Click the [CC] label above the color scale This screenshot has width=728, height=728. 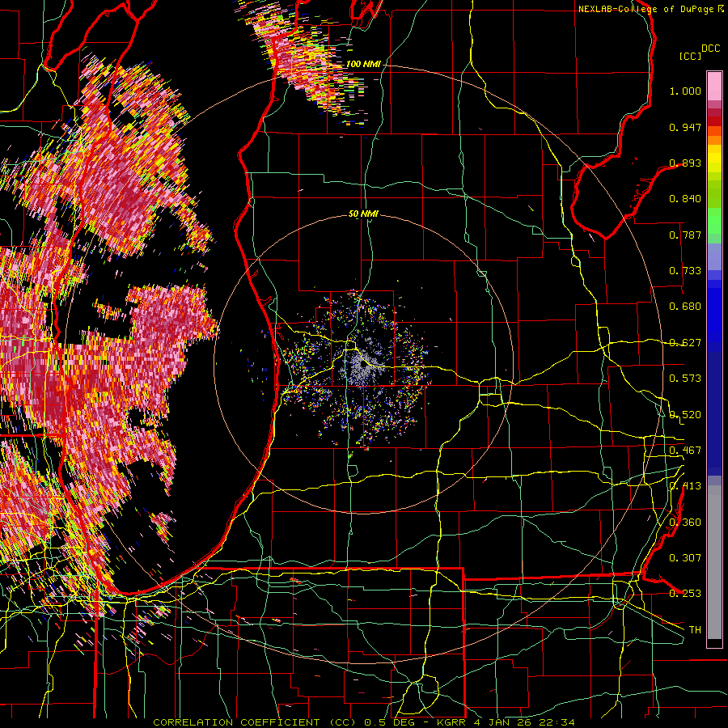coord(690,56)
